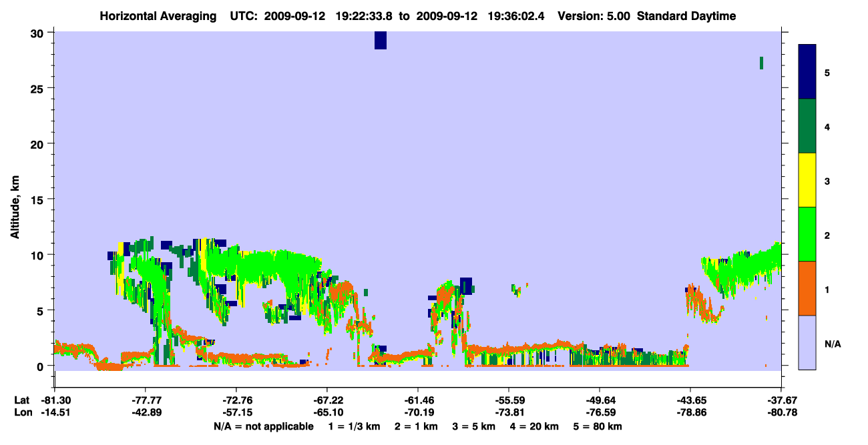This screenshot has width=868, height=445.
Task: Click legend text '5 = 80 km'
Action: [598, 426]
